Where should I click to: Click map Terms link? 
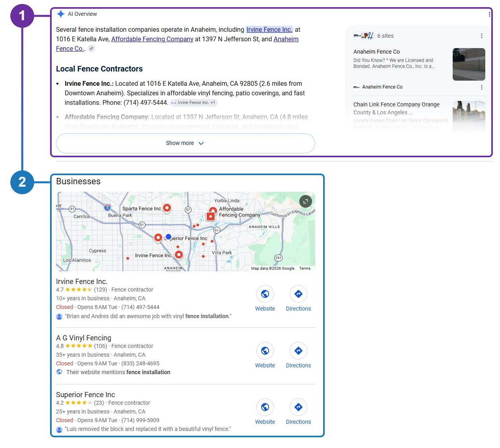point(305,268)
